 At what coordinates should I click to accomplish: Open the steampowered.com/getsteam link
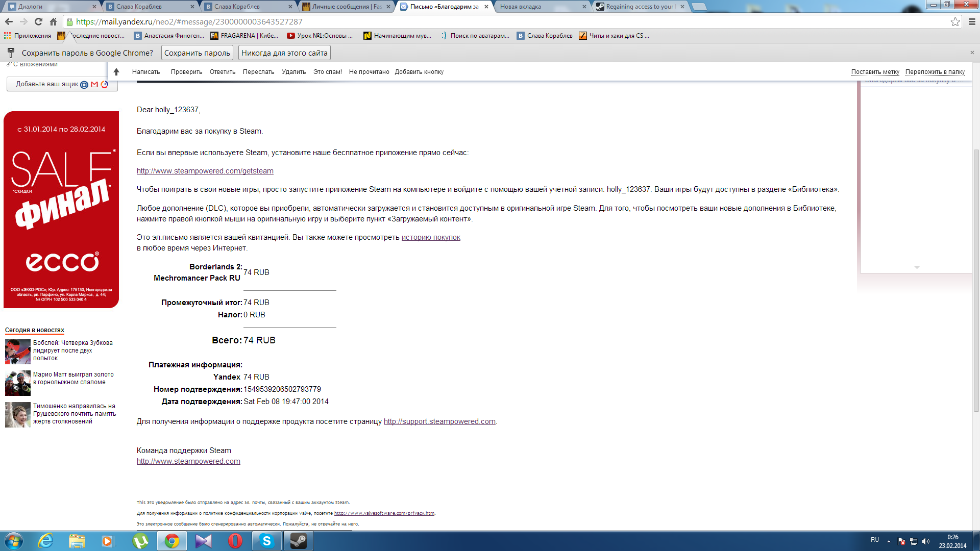(x=205, y=171)
